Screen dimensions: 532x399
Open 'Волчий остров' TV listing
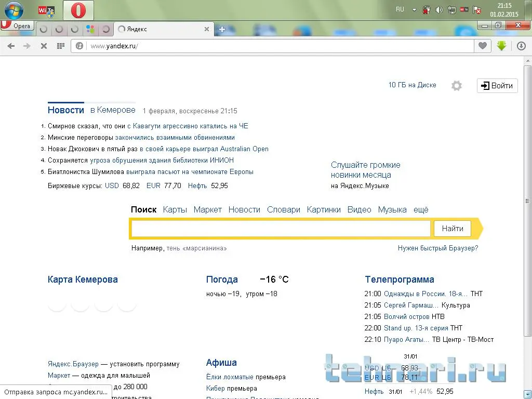[407, 317]
